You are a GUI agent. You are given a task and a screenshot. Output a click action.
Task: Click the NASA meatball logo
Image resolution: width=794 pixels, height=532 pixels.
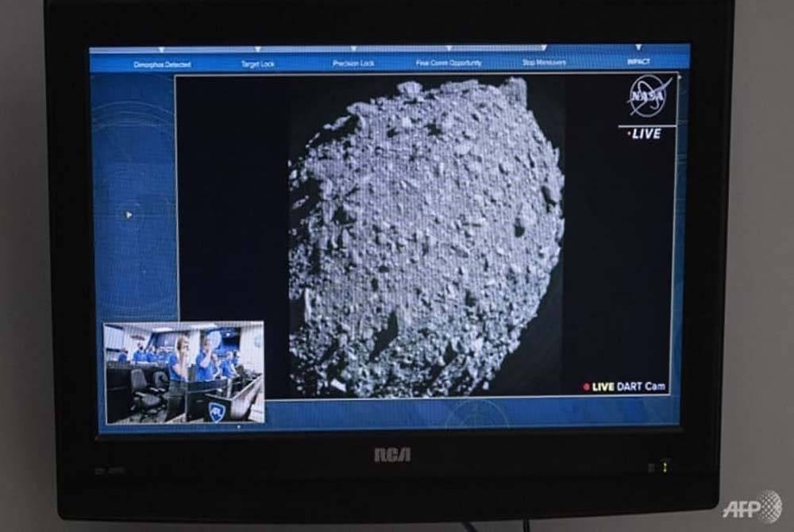click(647, 96)
